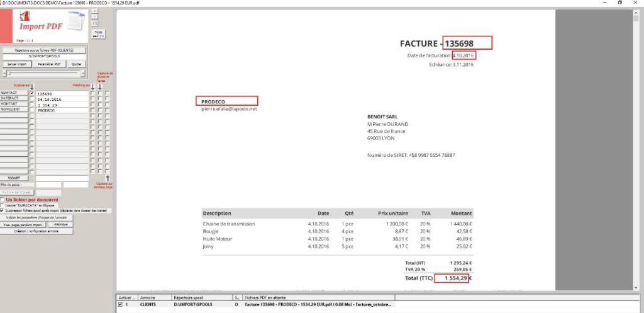The image size is (644, 313).
Task: Click "Lancer import" button
Action: (x=16, y=64)
